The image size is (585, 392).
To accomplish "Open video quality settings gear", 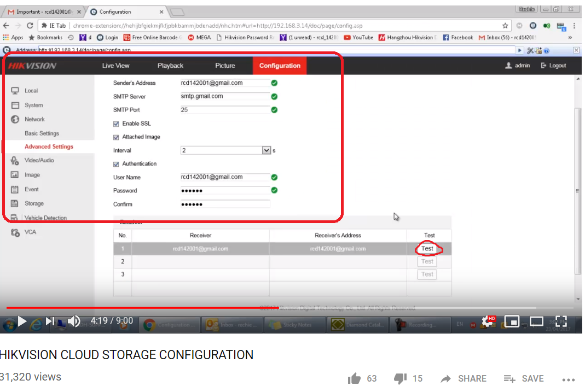I will click(488, 321).
